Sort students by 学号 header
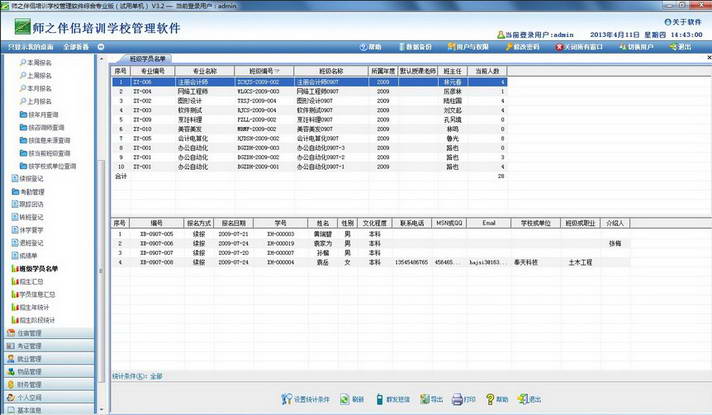 [280, 223]
